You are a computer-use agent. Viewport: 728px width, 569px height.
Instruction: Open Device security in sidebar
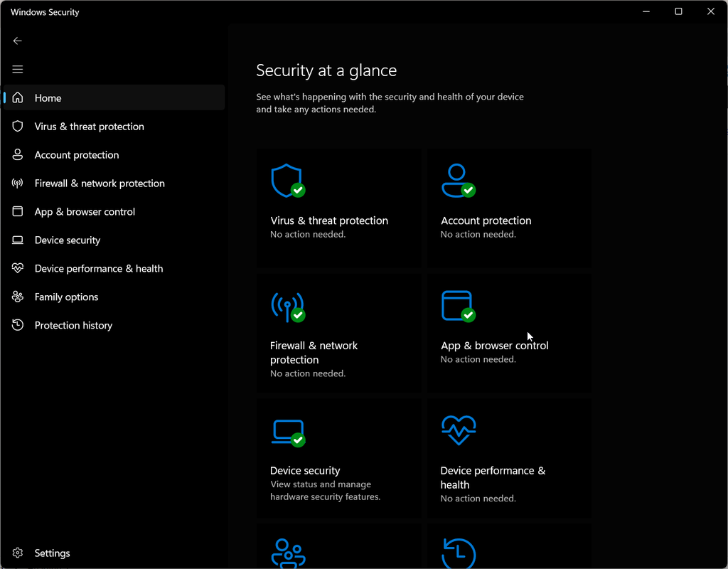pyautogui.click(x=114, y=240)
